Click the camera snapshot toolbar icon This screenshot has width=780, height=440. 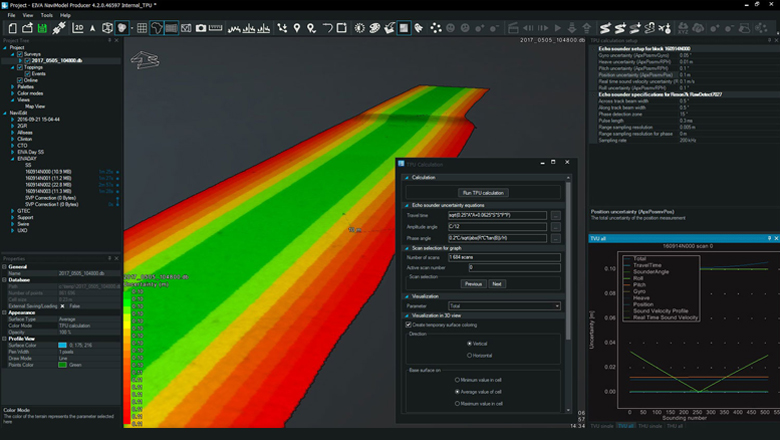pyautogui.click(x=201, y=28)
